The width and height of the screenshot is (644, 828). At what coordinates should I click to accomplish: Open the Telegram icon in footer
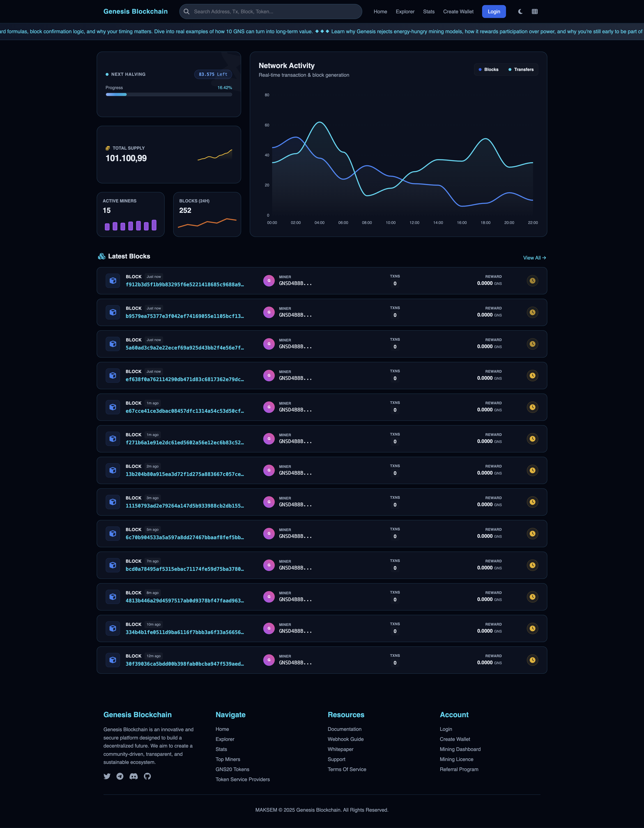point(120,776)
